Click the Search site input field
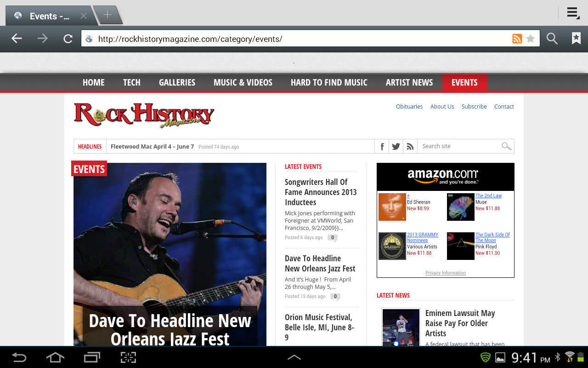The image size is (588, 368). (460, 146)
